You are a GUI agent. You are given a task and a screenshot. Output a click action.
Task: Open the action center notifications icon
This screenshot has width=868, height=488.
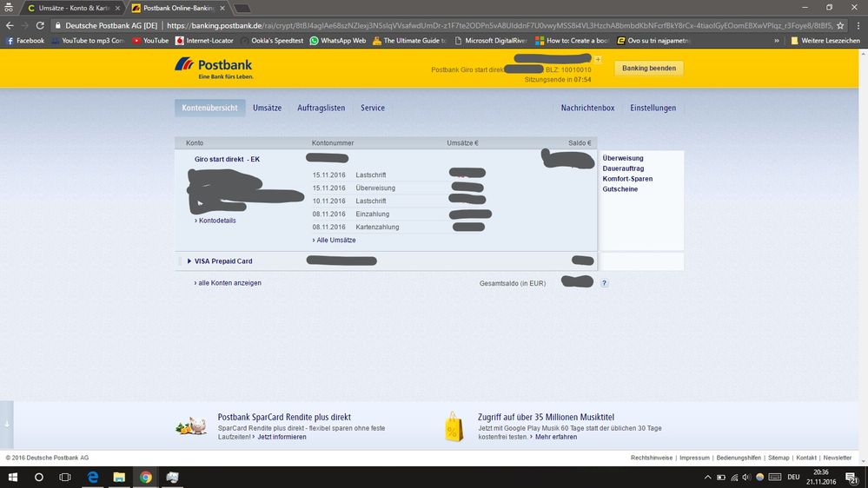click(x=852, y=478)
